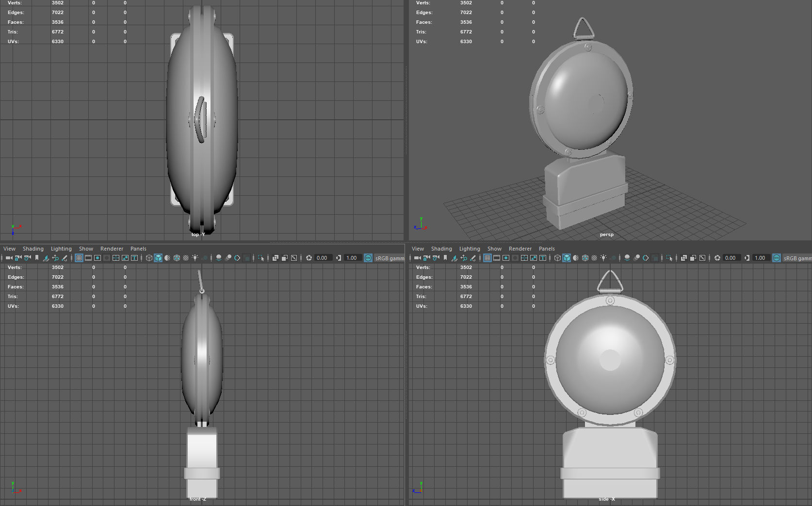Click the 'persp' camera label in perspective viewport
The image size is (812, 506).
tap(606, 235)
